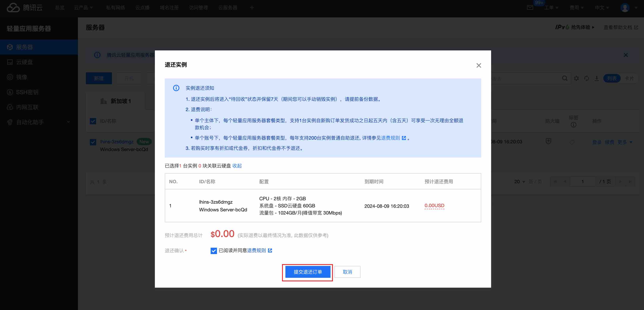Image resolution: width=644 pixels, height=310 pixels.
Task: Click 提交退还订单 button
Action: click(308, 272)
